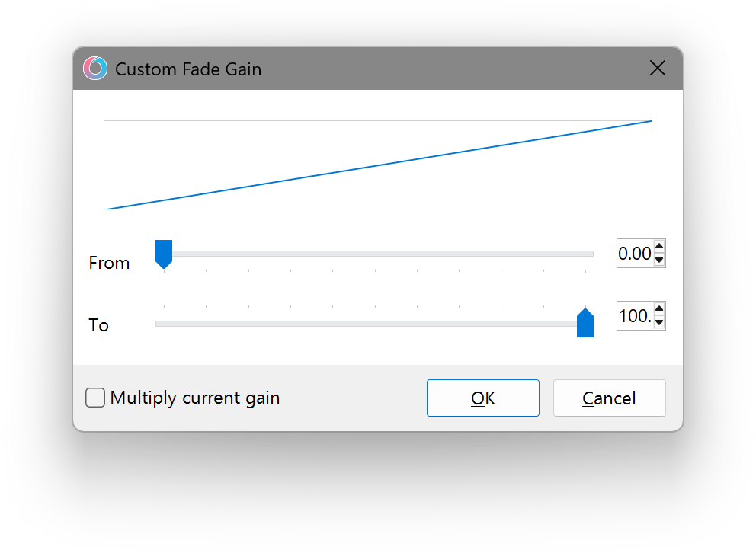Click the right end of From slider track
This screenshot has width=756, height=553.
point(590,254)
